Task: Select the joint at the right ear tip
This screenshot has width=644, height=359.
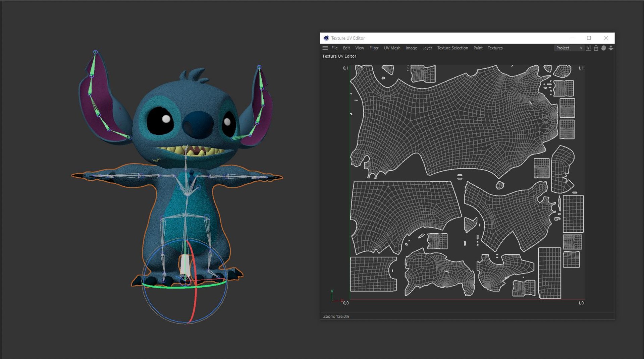Action: (x=259, y=67)
